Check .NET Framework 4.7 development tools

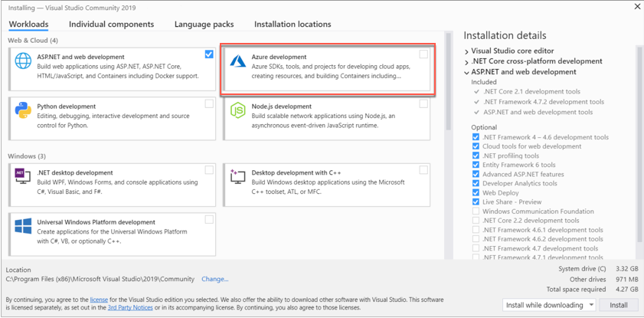(476, 248)
